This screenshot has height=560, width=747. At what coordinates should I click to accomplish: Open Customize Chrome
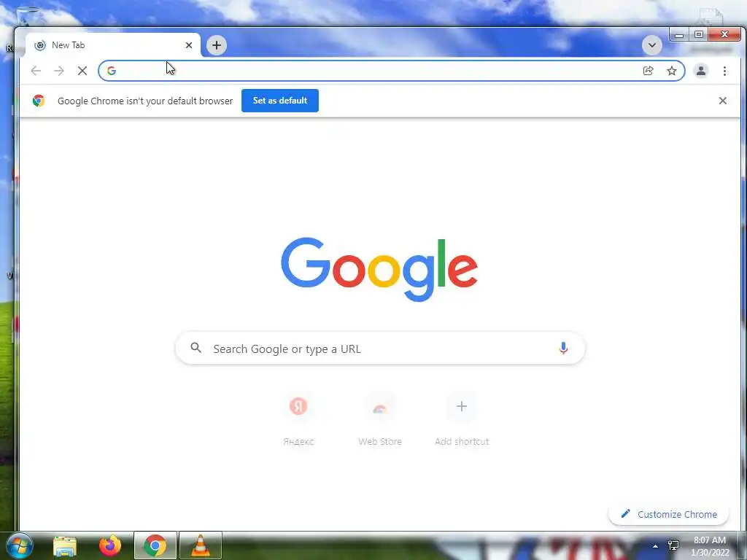(668, 514)
